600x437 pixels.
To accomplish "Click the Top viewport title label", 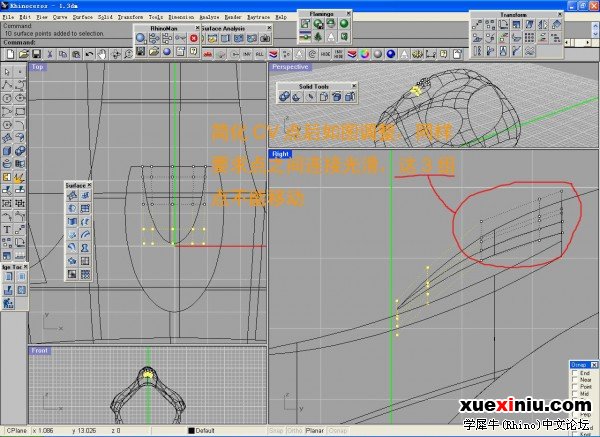I will 38,67.
